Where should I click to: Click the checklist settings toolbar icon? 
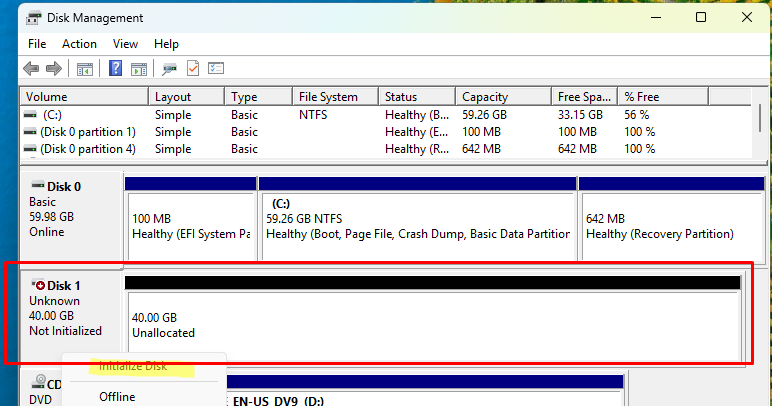coord(216,69)
